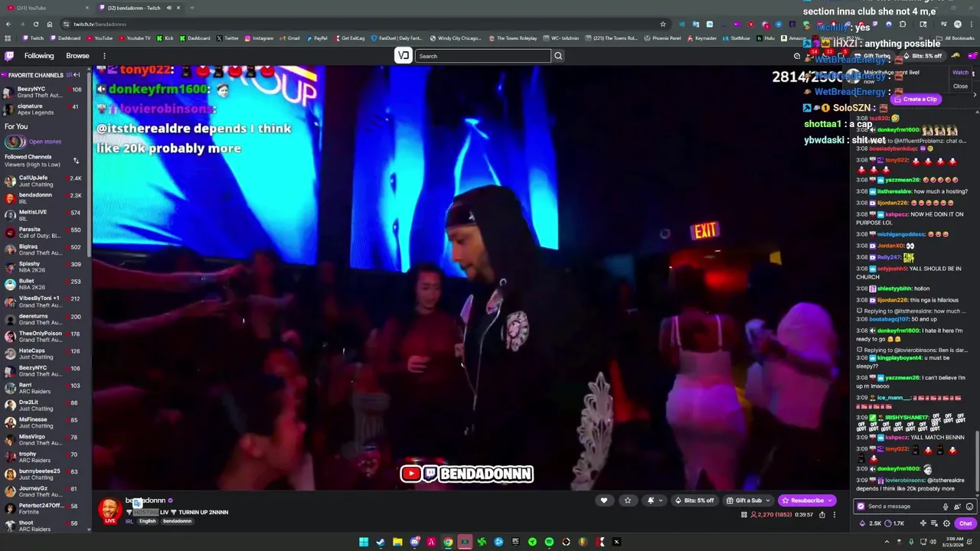Image resolution: width=980 pixels, height=551 pixels.
Task: Open the Bits balance 2.5K
Action: pyautogui.click(x=871, y=523)
